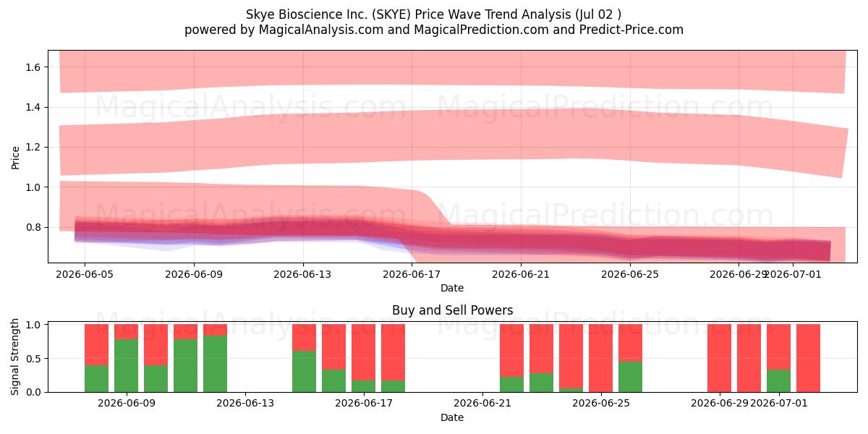Click the Skye Bioscience Price Wave Trend title
Viewport: 868px width, 434px height.
[434, 14]
